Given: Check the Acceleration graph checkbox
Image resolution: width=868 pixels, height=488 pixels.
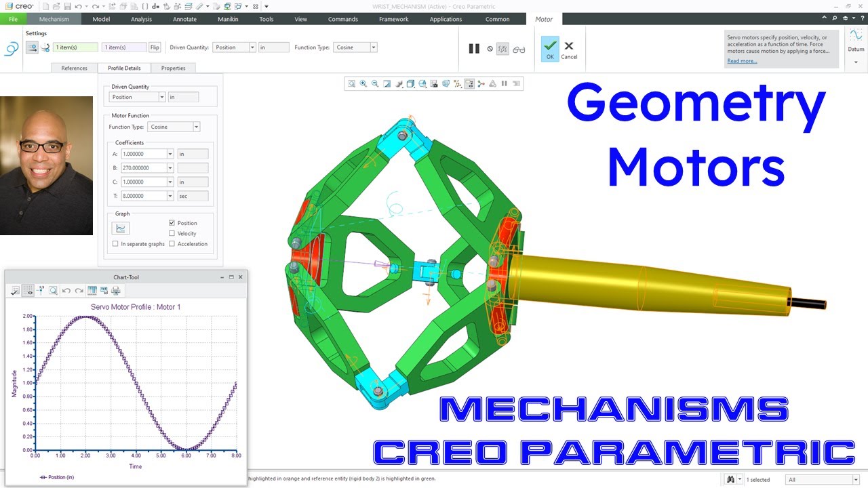Looking at the screenshot, I should coord(172,244).
